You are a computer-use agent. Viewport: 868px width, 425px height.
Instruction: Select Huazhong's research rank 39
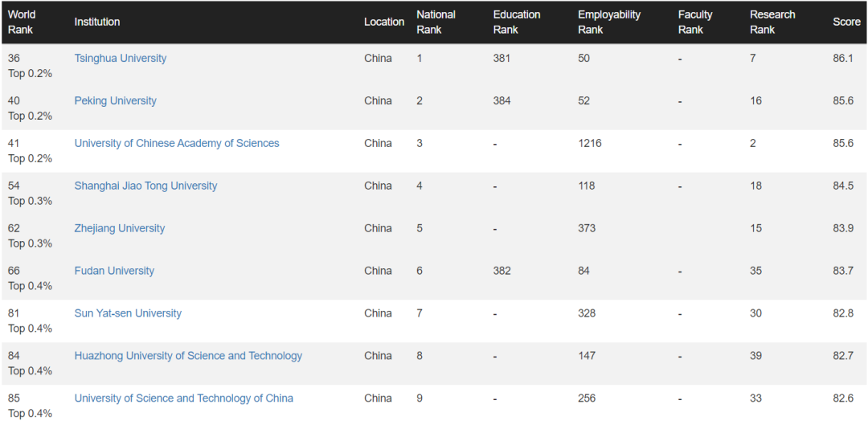pos(755,356)
